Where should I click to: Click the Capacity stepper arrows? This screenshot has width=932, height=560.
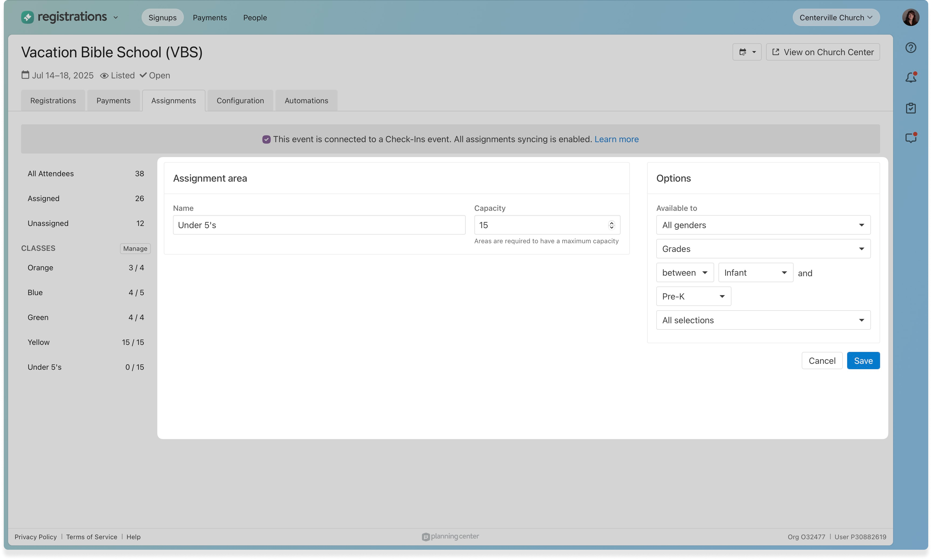[x=611, y=225]
